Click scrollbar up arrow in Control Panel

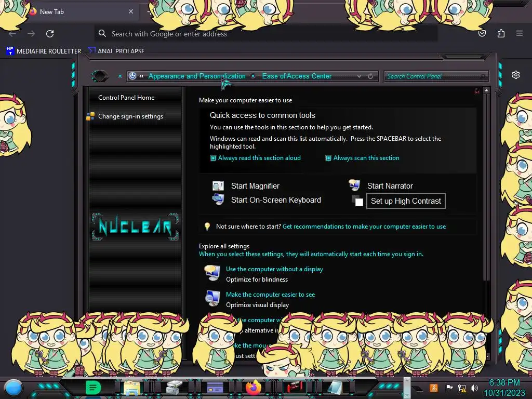pos(486,90)
